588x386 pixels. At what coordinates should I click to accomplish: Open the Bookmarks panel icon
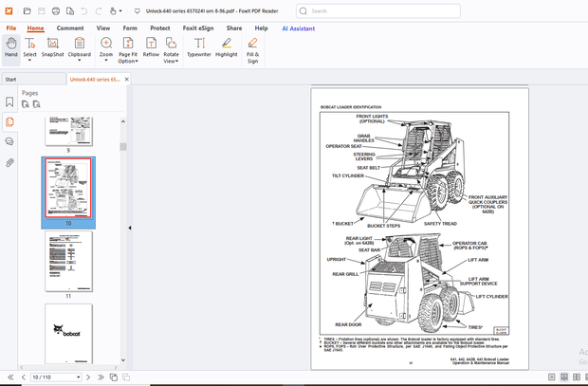(x=9, y=101)
